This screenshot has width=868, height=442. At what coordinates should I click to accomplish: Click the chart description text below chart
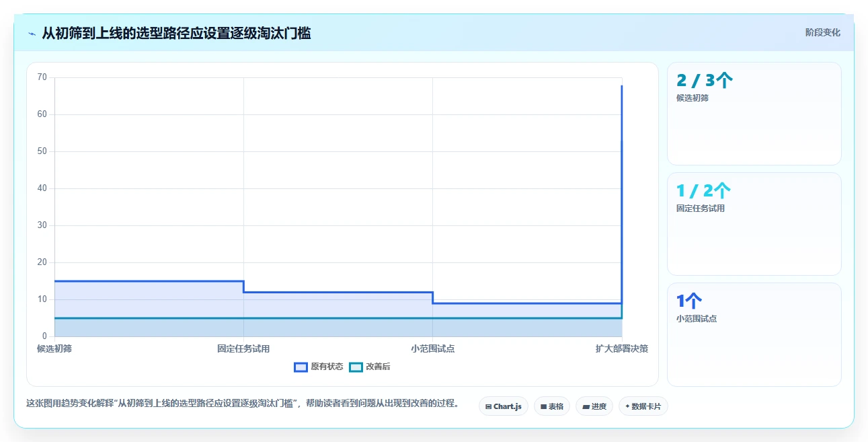click(245, 404)
